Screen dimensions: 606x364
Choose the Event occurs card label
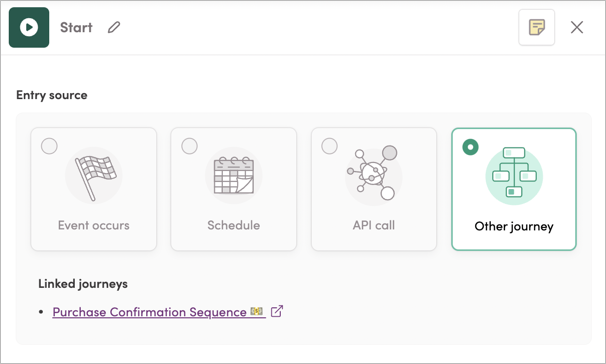pos(94,225)
